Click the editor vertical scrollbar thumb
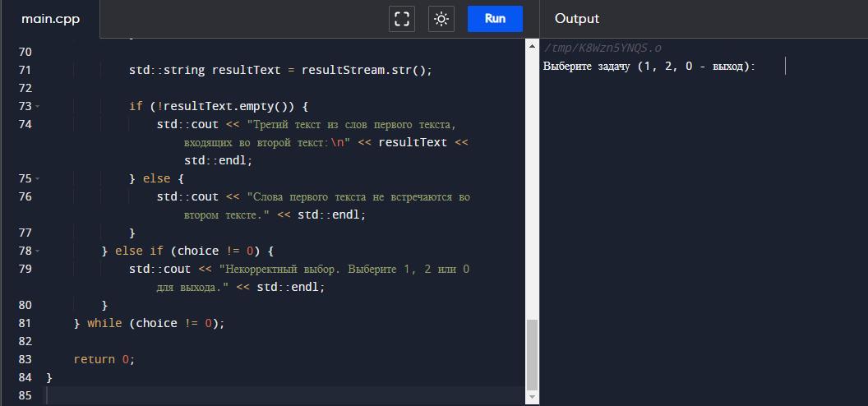868x406 pixels. (532, 354)
